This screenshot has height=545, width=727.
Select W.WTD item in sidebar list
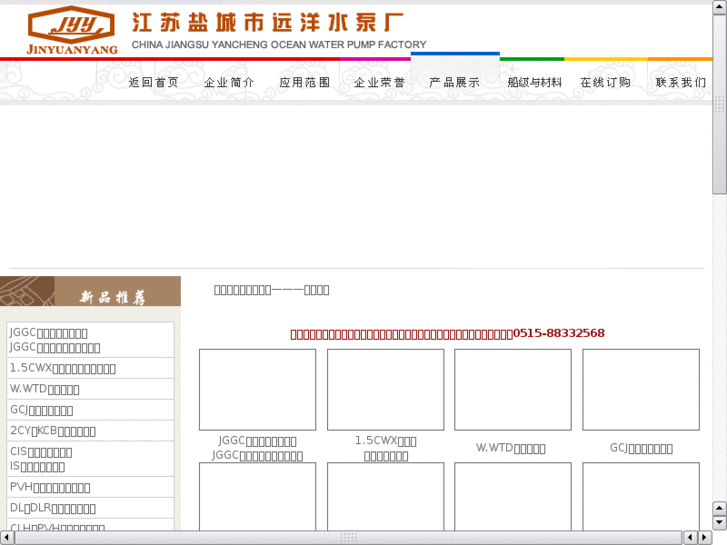(45, 389)
